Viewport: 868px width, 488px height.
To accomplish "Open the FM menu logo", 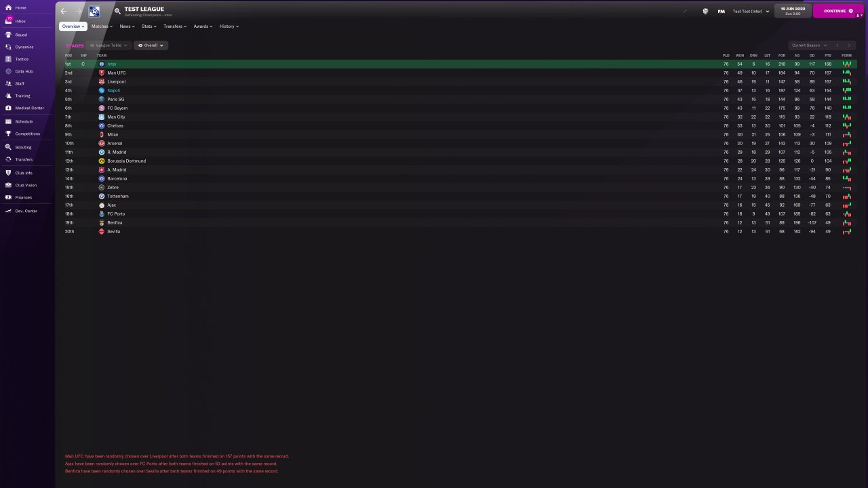I will pos(722,11).
